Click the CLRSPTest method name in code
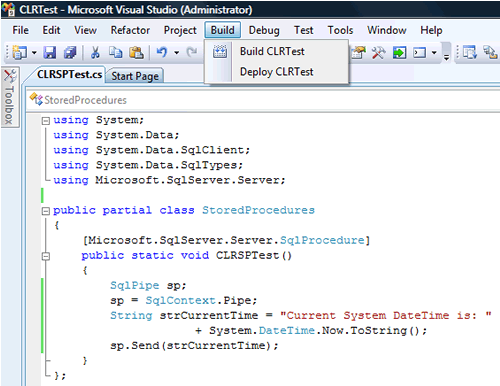The width and height of the screenshot is (500, 386). tap(247, 256)
